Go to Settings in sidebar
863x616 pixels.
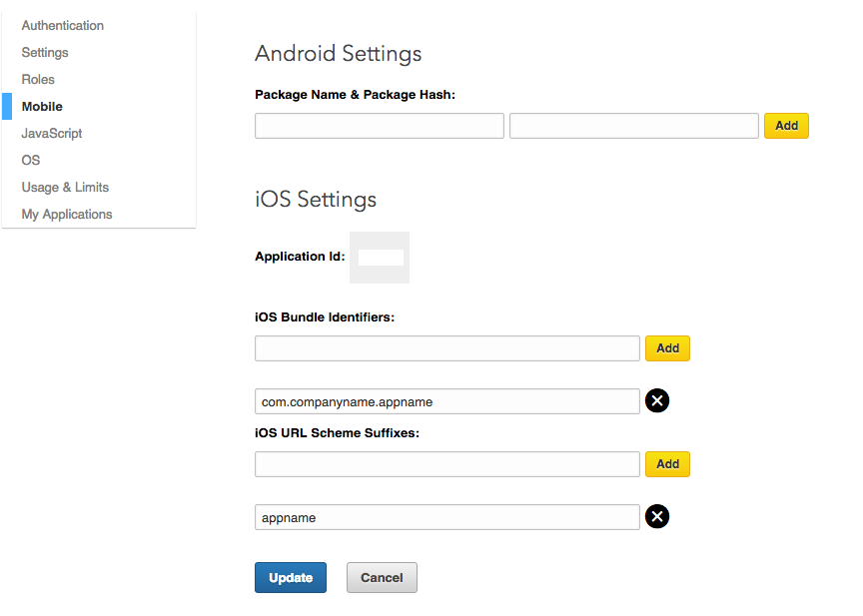(x=45, y=52)
